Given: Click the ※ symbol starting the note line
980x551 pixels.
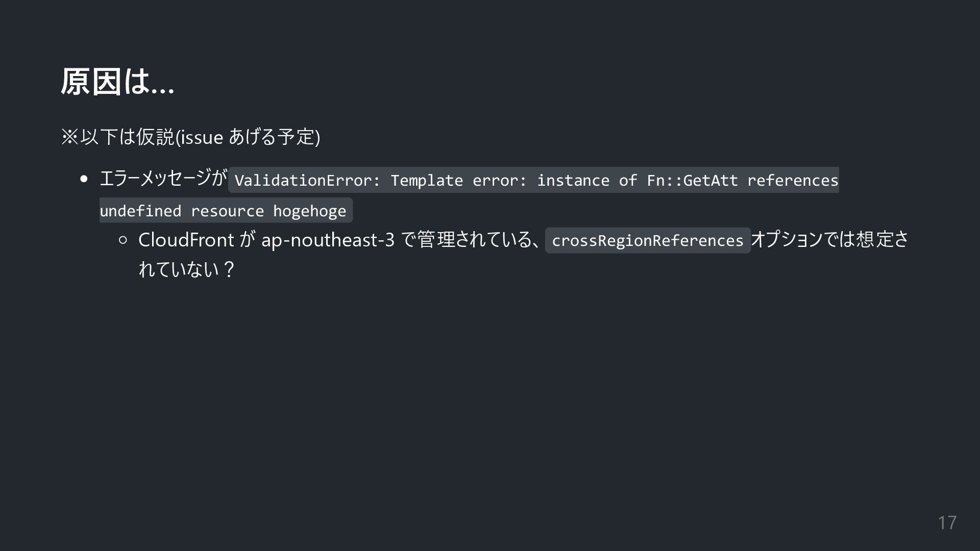Looking at the screenshot, I should tap(70, 137).
